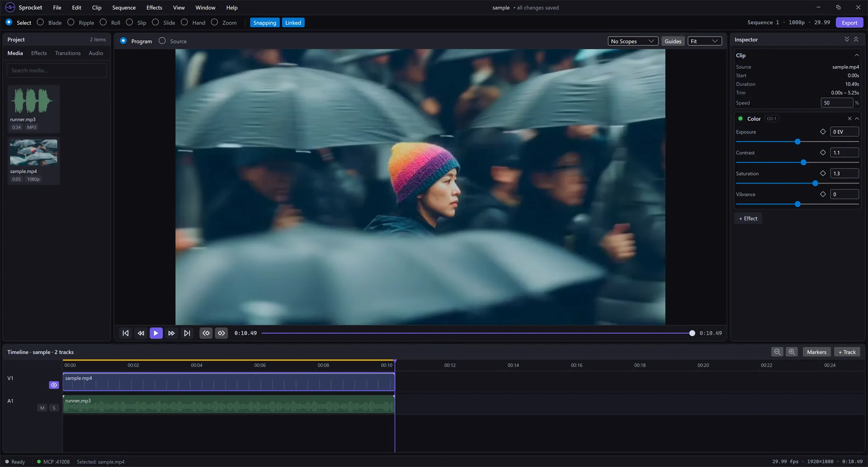Select the Hand tool
This screenshot has height=467, width=868.
tap(193, 23)
